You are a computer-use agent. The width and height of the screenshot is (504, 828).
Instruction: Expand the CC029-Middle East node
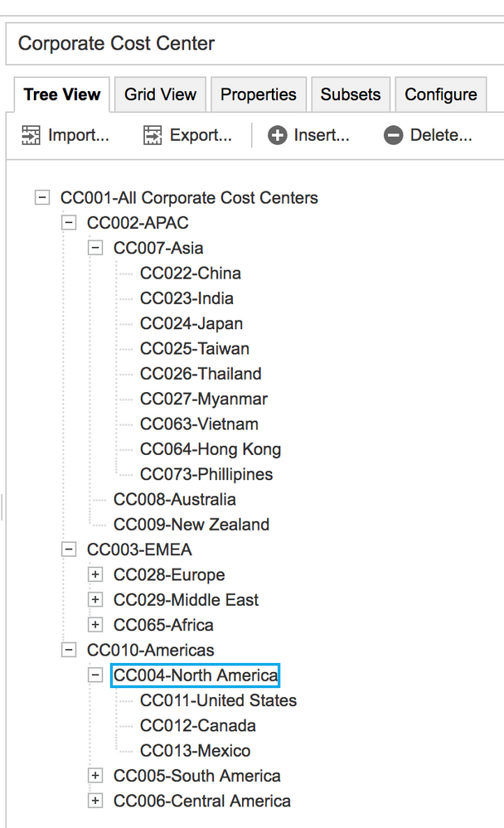click(95, 599)
